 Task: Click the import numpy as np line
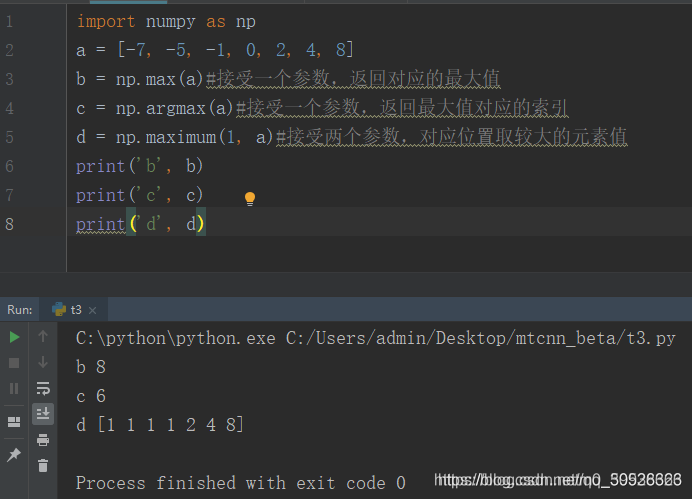pyautogui.click(x=166, y=21)
